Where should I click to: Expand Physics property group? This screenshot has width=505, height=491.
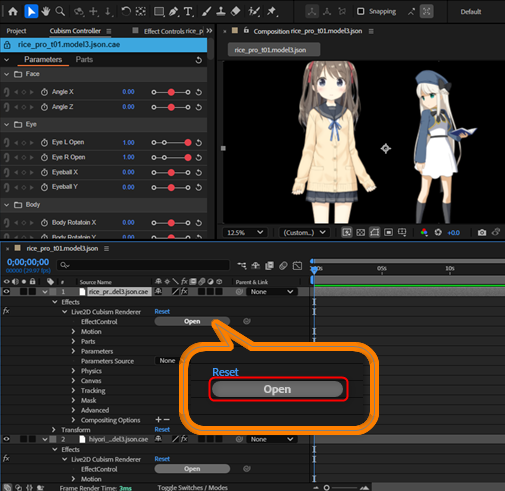click(73, 371)
